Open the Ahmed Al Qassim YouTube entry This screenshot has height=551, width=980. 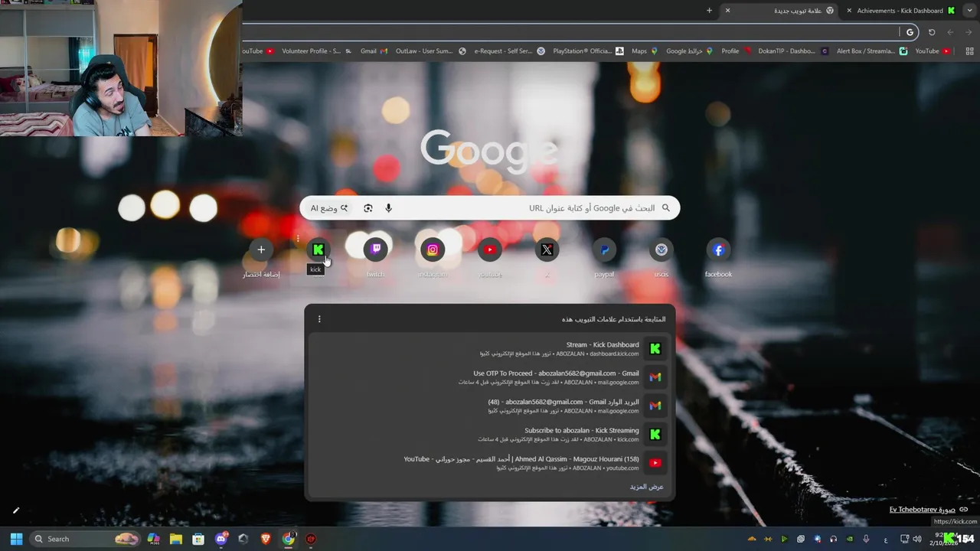pyautogui.click(x=490, y=463)
